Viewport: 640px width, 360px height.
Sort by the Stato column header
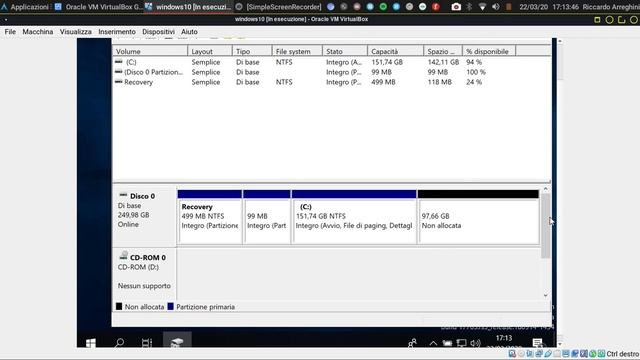pyautogui.click(x=344, y=51)
